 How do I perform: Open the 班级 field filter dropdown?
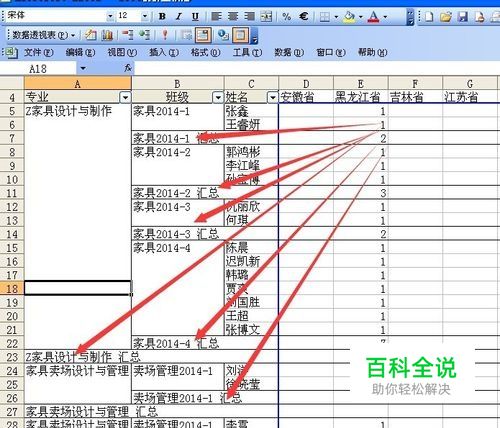pyautogui.click(x=218, y=98)
